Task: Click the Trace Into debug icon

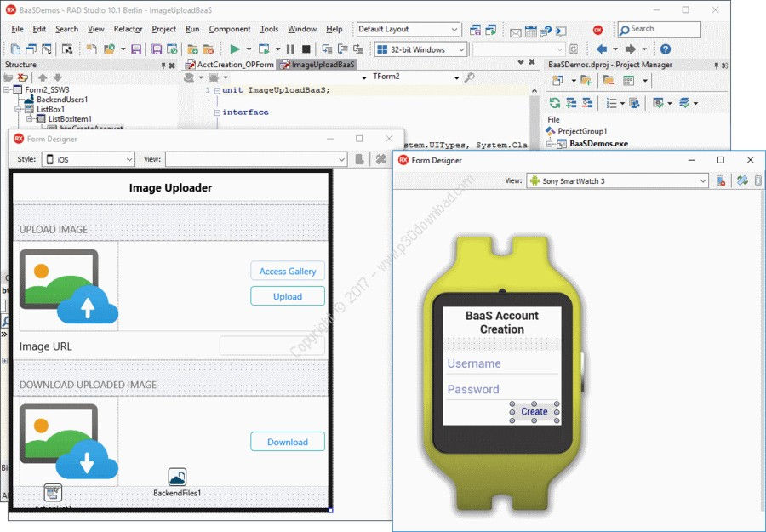Action: pos(327,49)
